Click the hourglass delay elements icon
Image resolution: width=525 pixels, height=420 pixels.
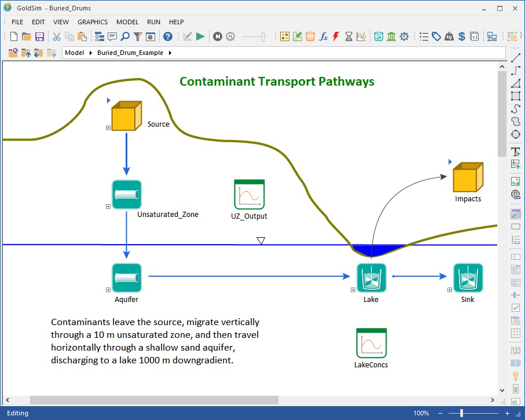click(x=348, y=36)
